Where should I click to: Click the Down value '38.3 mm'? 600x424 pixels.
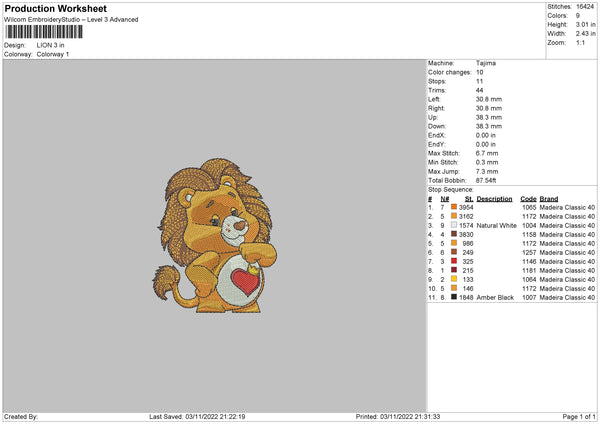click(x=489, y=126)
